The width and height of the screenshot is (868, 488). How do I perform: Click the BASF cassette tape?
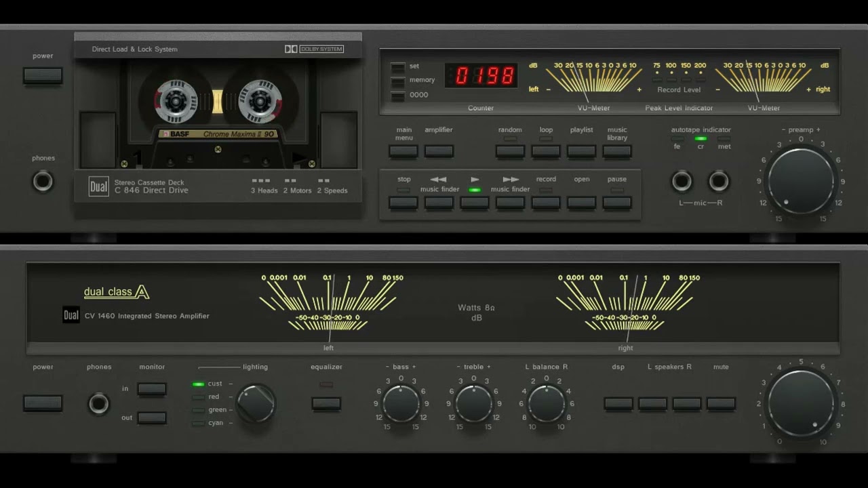click(217, 114)
